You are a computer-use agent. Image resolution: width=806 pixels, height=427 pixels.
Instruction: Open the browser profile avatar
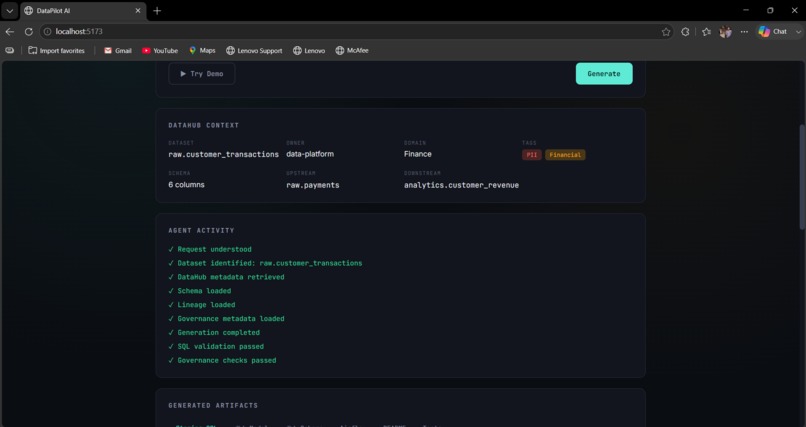point(725,32)
